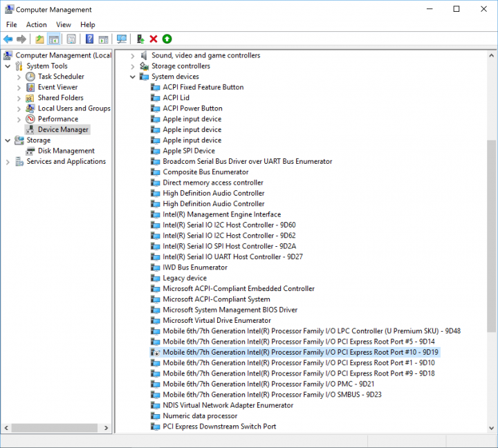
Task: Expand the Performance node
Action: (19, 119)
